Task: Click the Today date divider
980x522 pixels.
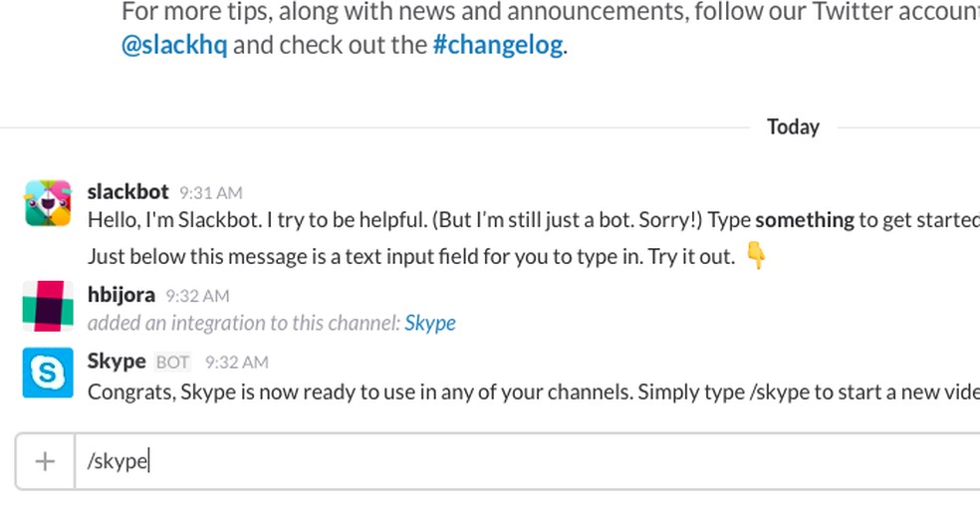Action: (793, 128)
